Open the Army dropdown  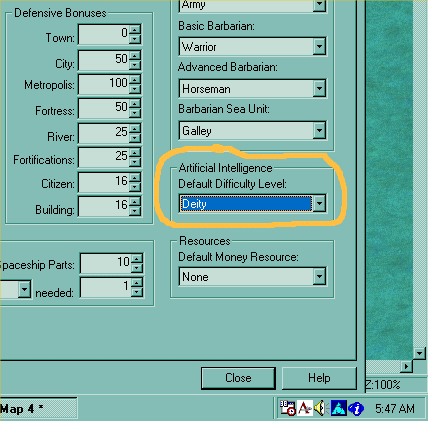pyautogui.click(x=319, y=5)
